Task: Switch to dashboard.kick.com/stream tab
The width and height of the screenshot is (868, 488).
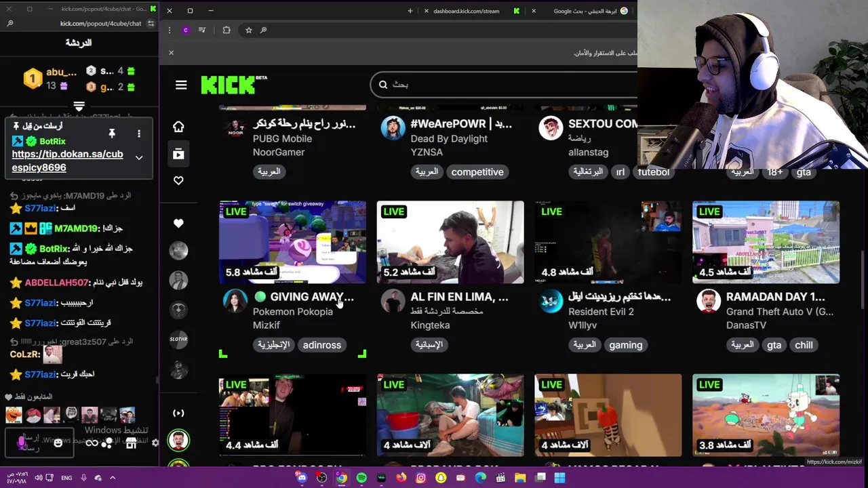Action: tap(468, 11)
